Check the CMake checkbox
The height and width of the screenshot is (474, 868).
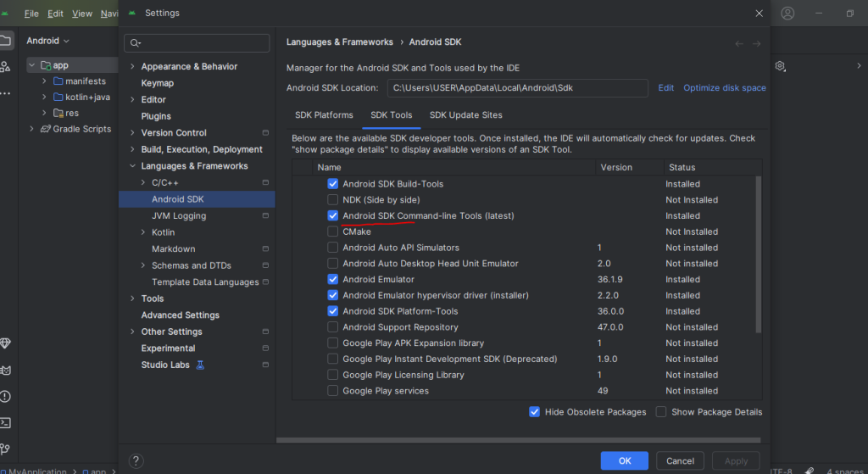click(x=333, y=231)
